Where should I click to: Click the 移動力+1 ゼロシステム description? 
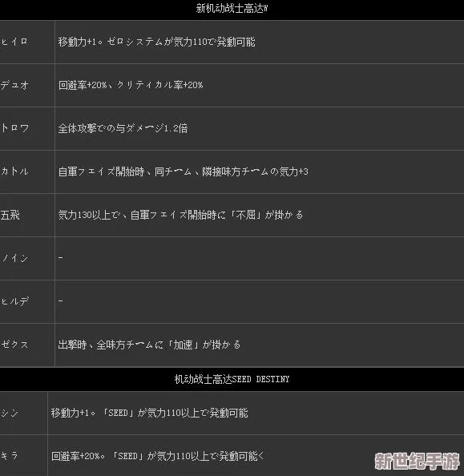coord(157,42)
